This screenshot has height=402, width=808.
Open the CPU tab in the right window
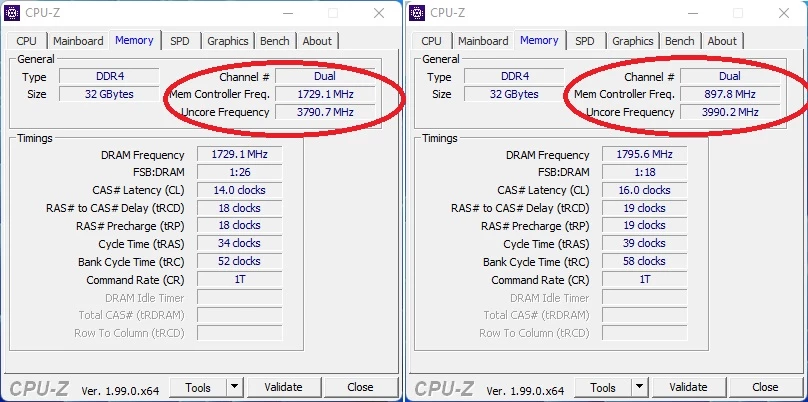pyautogui.click(x=431, y=41)
